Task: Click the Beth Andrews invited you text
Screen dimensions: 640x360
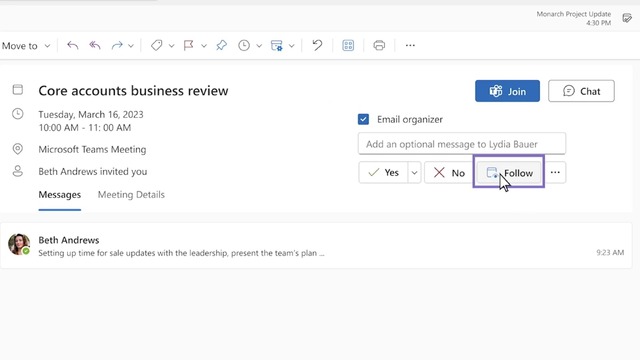Action: tap(93, 171)
